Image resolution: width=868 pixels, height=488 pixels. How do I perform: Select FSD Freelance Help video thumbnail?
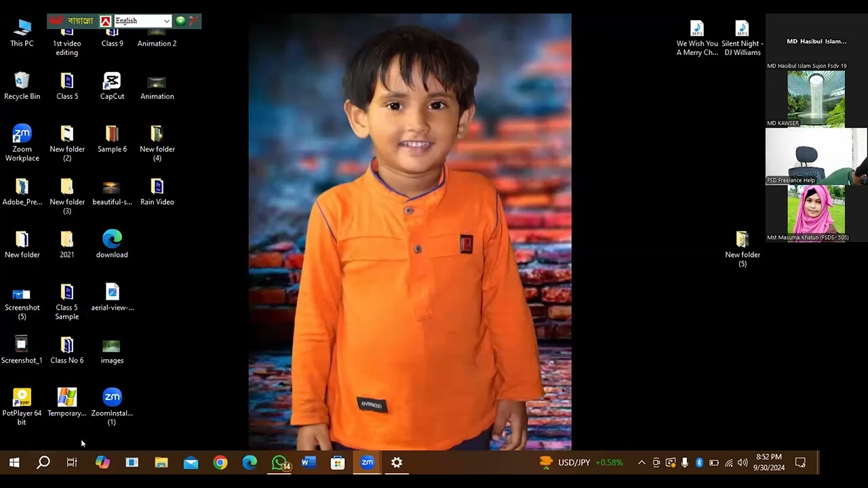tap(816, 156)
